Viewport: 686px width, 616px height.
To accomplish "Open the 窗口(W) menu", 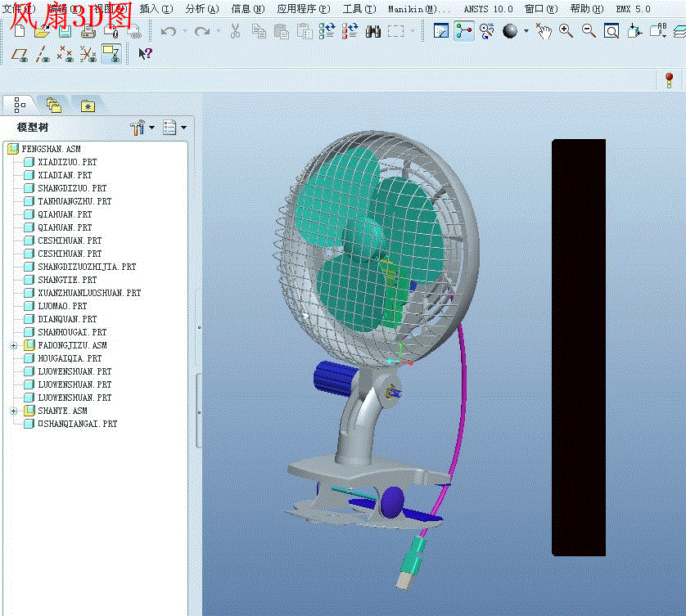I will (x=541, y=9).
